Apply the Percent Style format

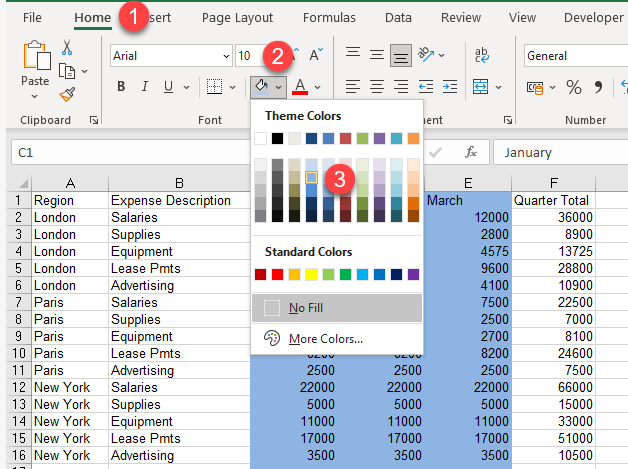pos(574,87)
